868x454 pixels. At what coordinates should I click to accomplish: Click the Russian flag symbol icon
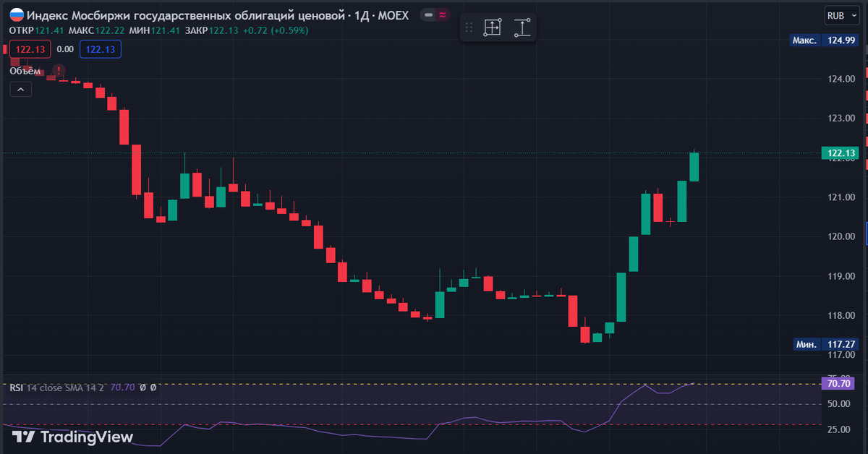click(16, 14)
